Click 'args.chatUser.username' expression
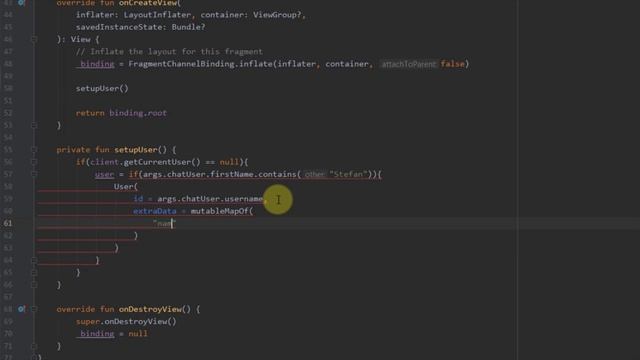640x360 pixels. click(210, 199)
